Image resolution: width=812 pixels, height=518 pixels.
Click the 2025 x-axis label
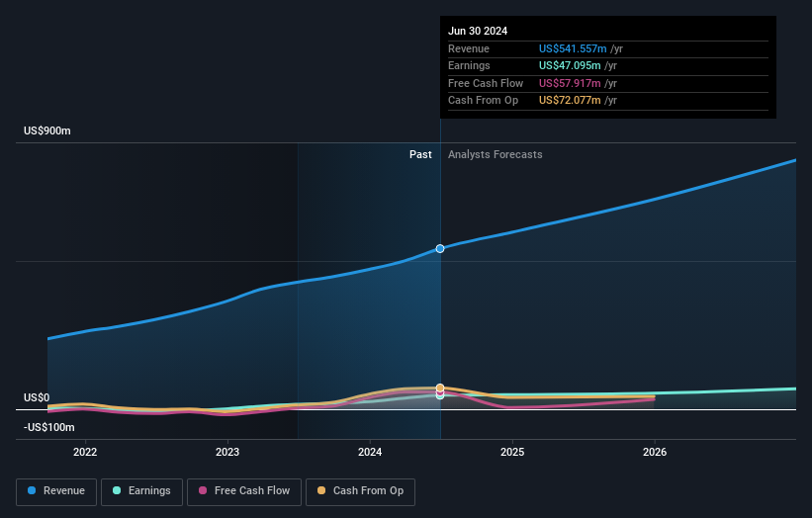point(512,453)
